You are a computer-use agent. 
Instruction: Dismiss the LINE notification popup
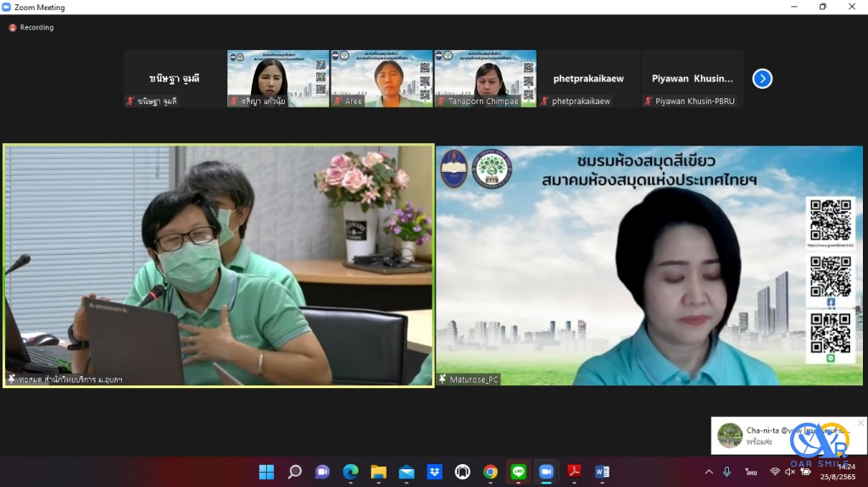860,423
